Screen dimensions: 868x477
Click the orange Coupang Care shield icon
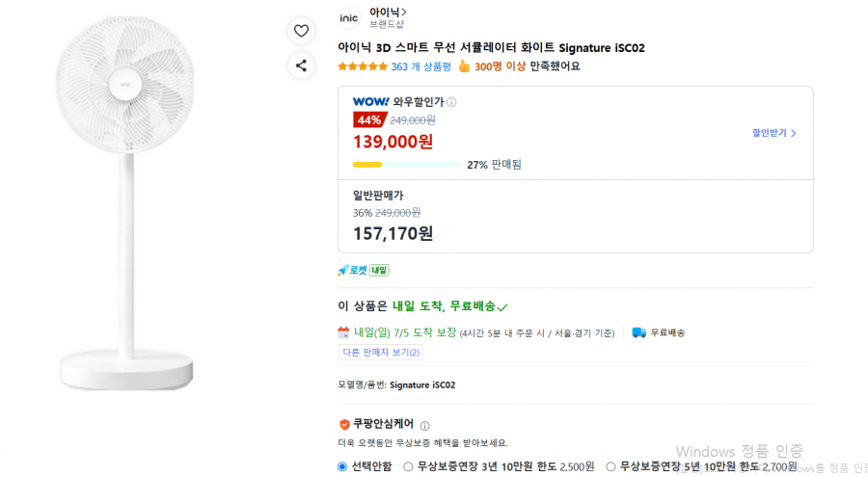[x=344, y=424]
